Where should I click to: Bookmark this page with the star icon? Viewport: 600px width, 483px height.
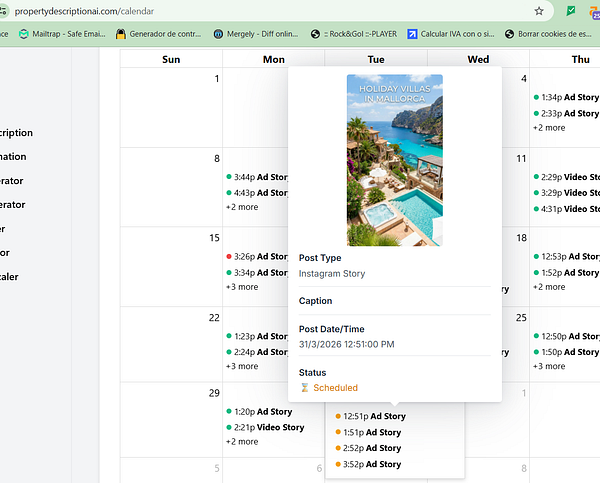tap(539, 11)
